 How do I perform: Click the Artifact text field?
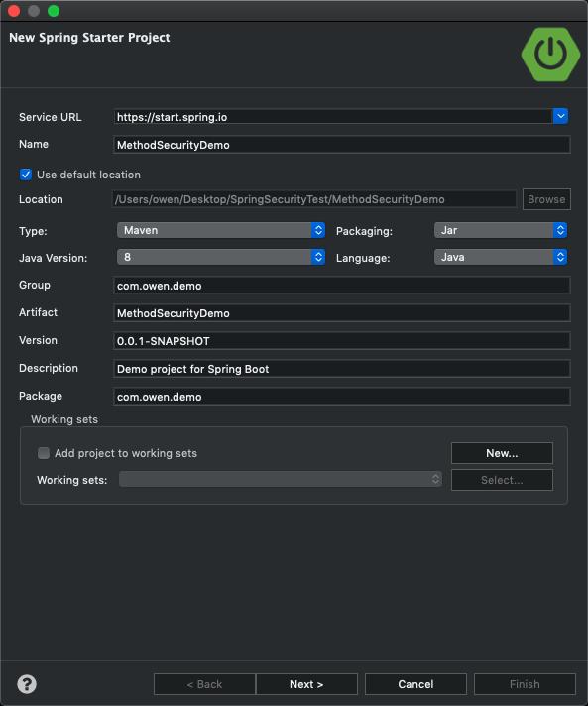click(x=342, y=313)
